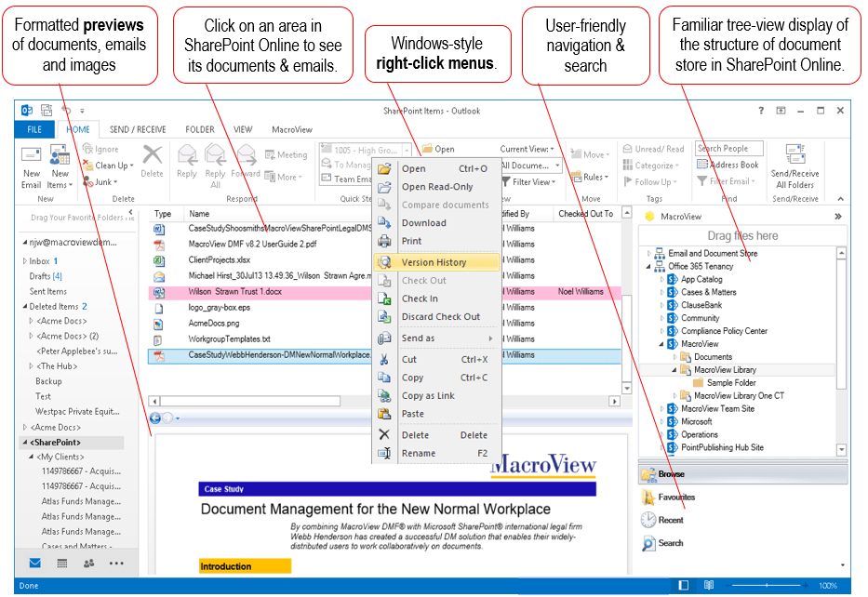Click the Delete icon in the ribbon
This screenshot has height=597, width=868.
coord(152,163)
